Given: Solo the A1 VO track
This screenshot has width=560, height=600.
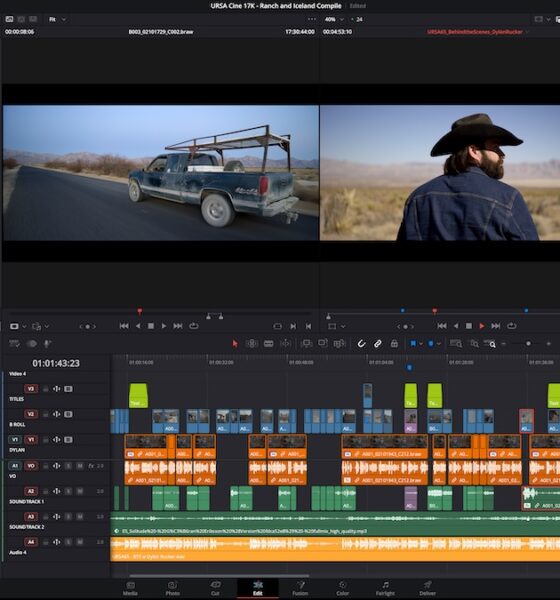Looking at the screenshot, I should tap(68, 466).
